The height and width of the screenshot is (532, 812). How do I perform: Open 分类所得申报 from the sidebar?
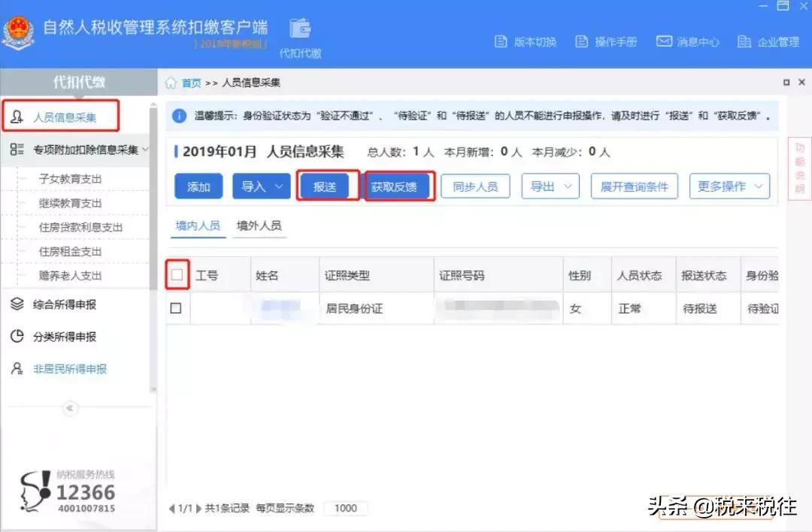pos(65,337)
